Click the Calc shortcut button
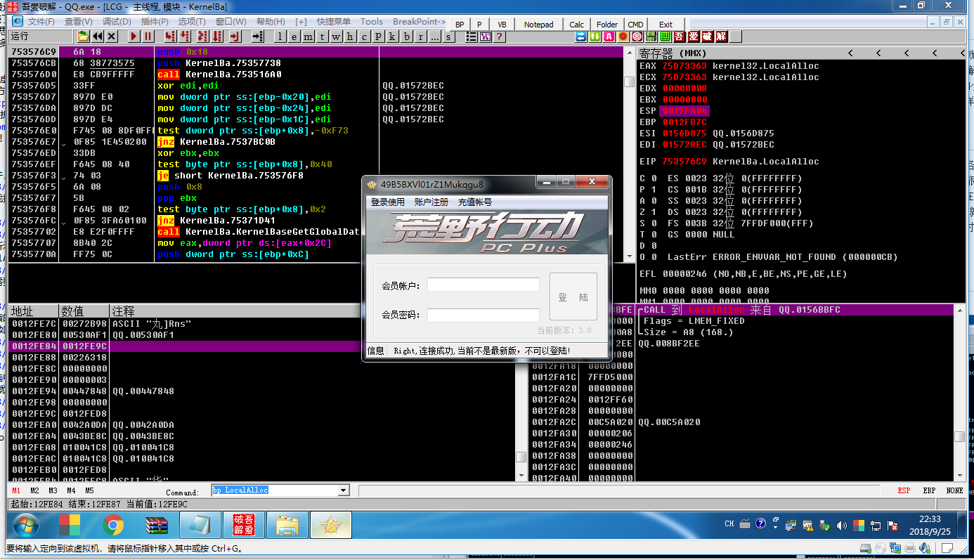974x560 pixels. click(x=576, y=25)
